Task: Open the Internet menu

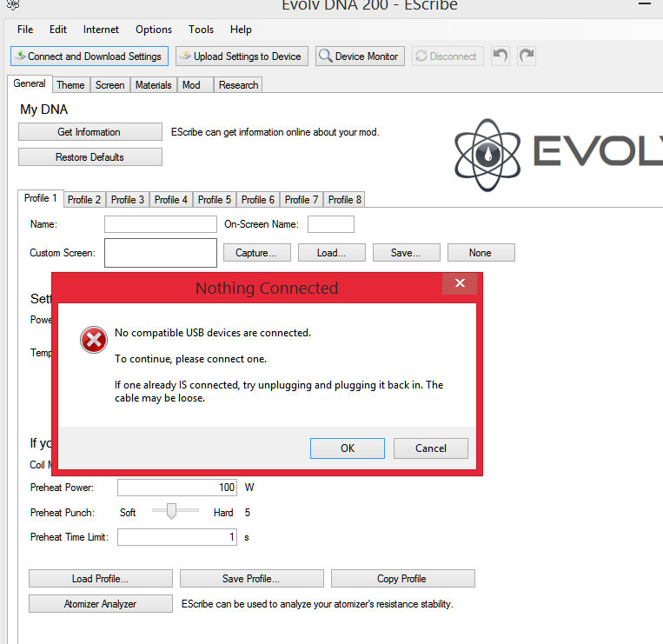Action: (x=102, y=30)
